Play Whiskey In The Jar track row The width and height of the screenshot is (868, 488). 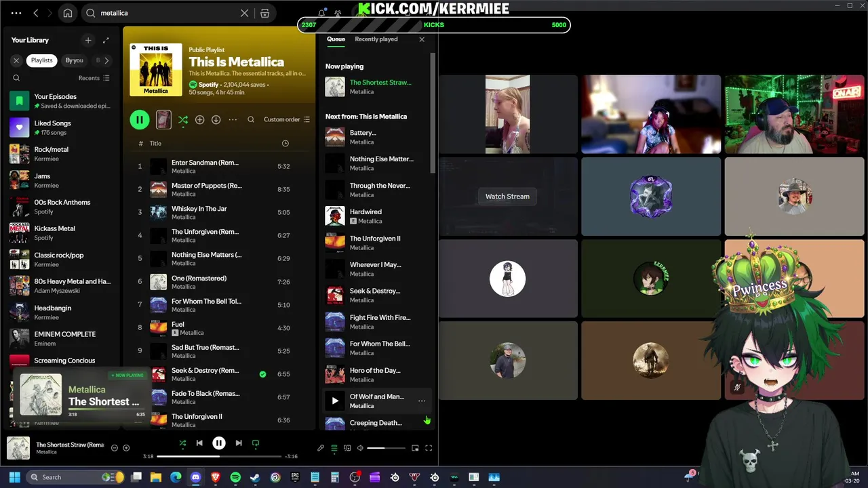218,213
